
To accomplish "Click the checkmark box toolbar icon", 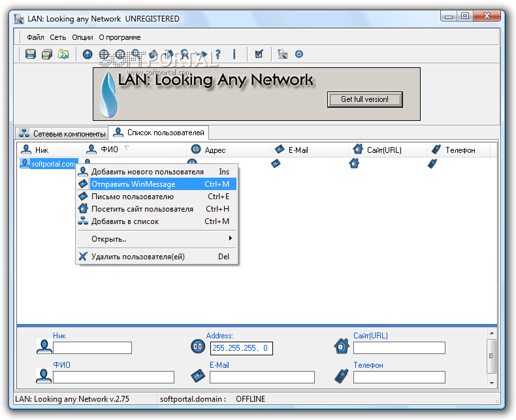I will 259,54.
